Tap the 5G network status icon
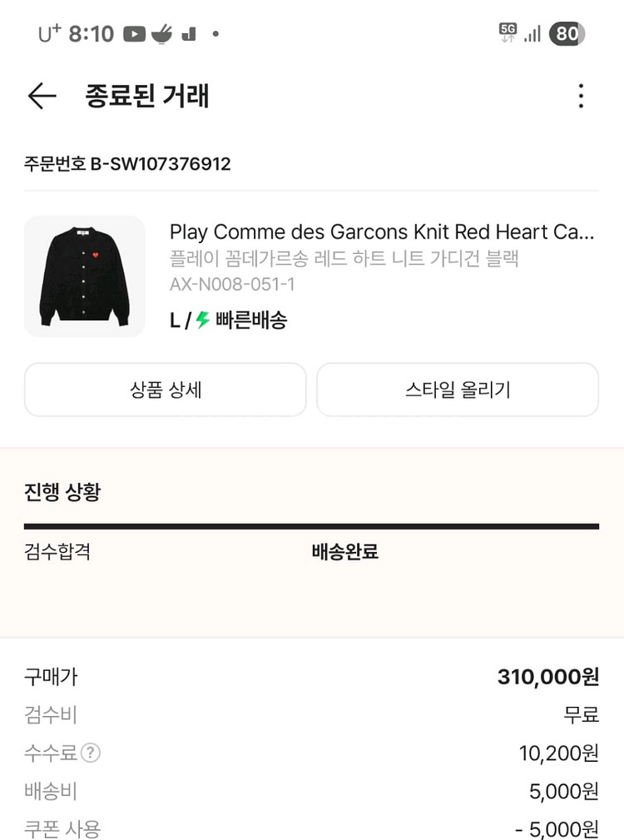Image resolution: width=624 pixels, height=840 pixels. pos(507,33)
